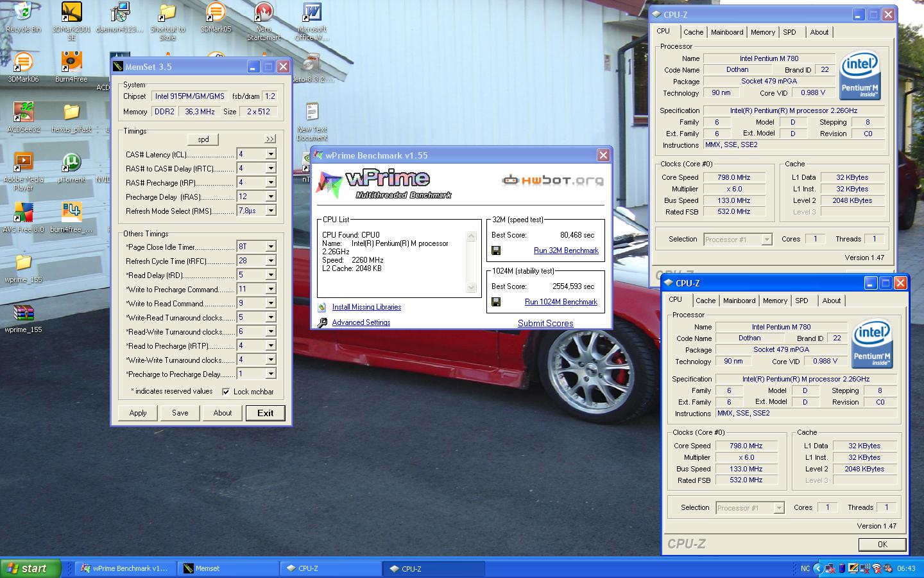Click Advanced Settings wrench icon
The width and height of the screenshot is (924, 578).
[322, 322]
